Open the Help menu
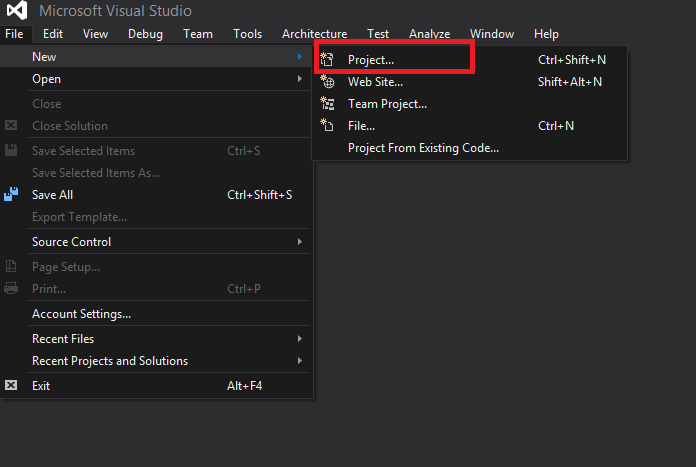This screenshot has width=696, height=467. 546,34
